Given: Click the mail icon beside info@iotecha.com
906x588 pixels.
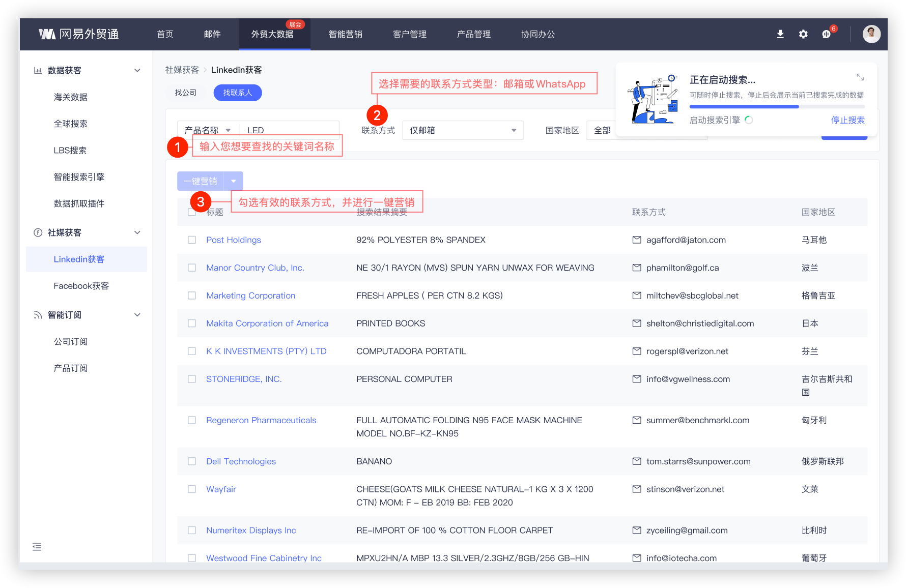Looking at the screenshot, I should (x=637, y=558).
